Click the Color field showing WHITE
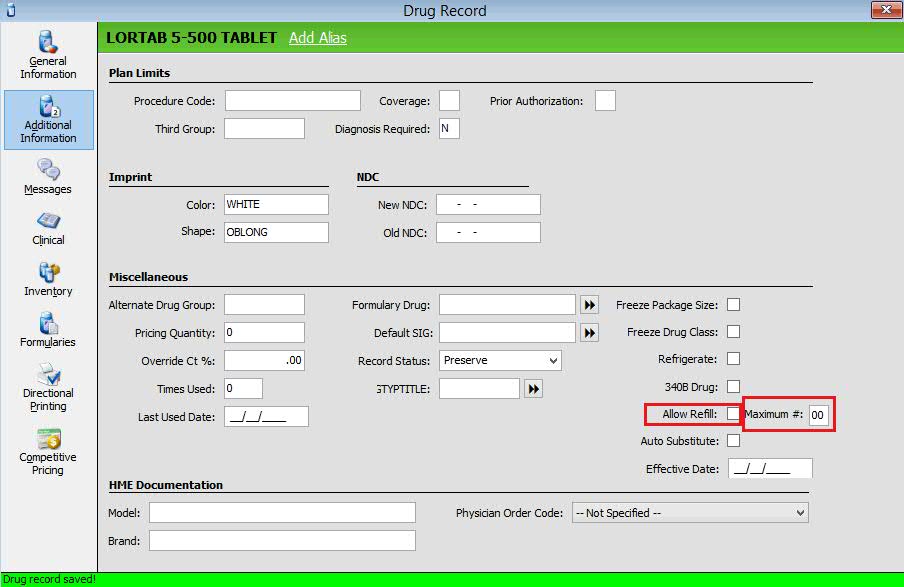The width and height of the screenshot is (904, 587). tap(276, 204)
